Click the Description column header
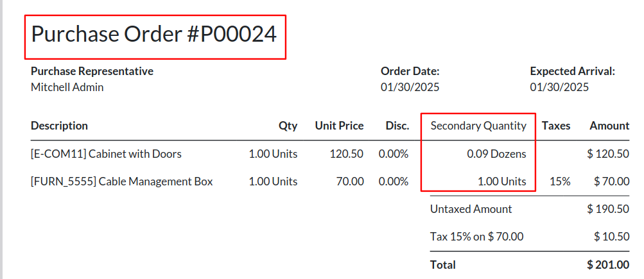 tap(59, 126)
